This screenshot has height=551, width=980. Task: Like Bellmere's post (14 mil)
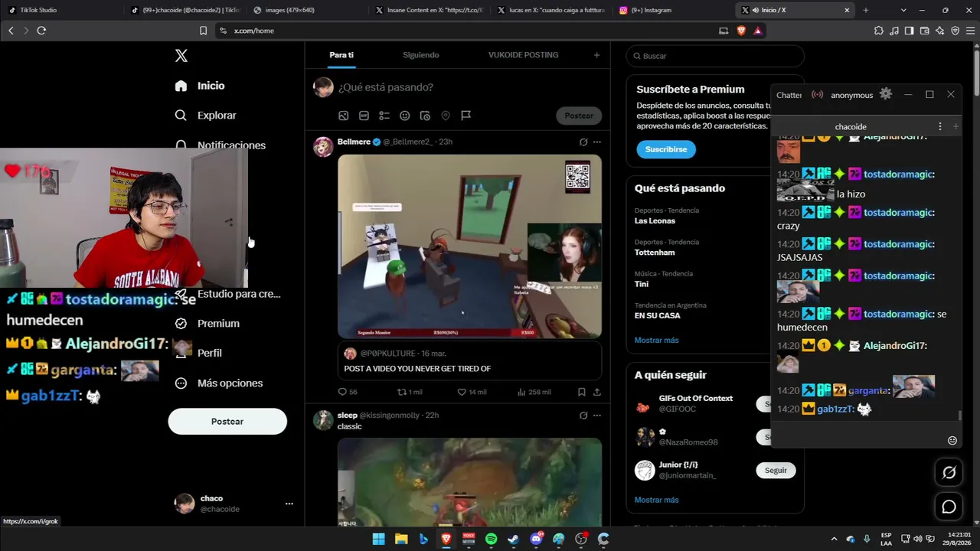click(472, 392)
